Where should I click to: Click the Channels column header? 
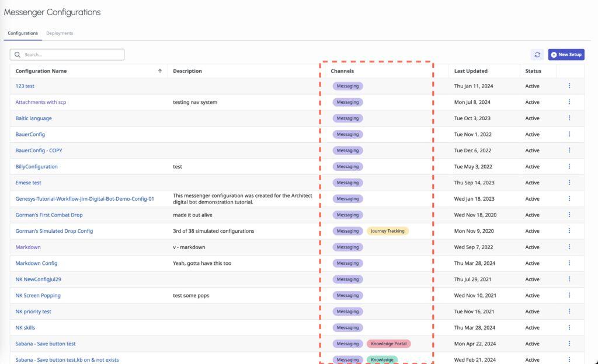[342, 70]
